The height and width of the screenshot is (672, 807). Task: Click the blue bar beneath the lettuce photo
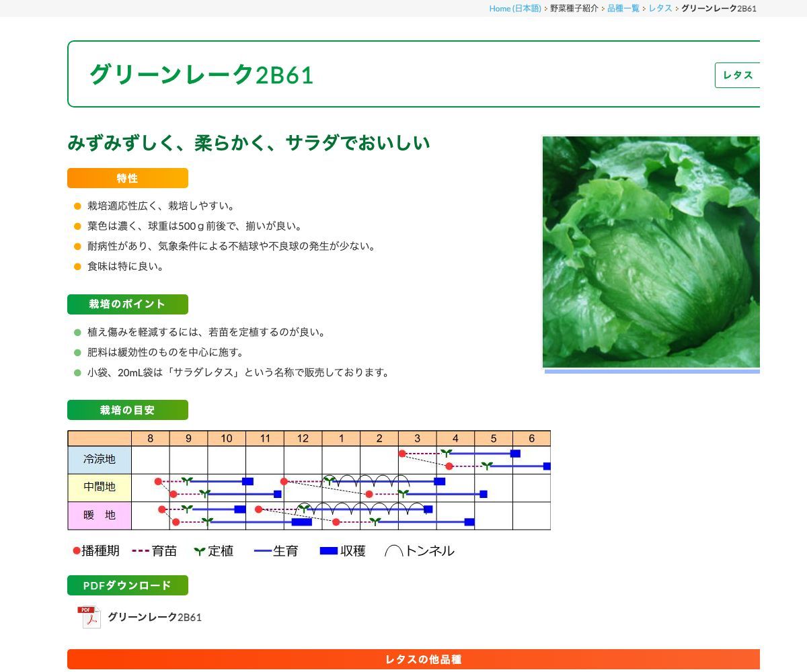pos(651,370)
